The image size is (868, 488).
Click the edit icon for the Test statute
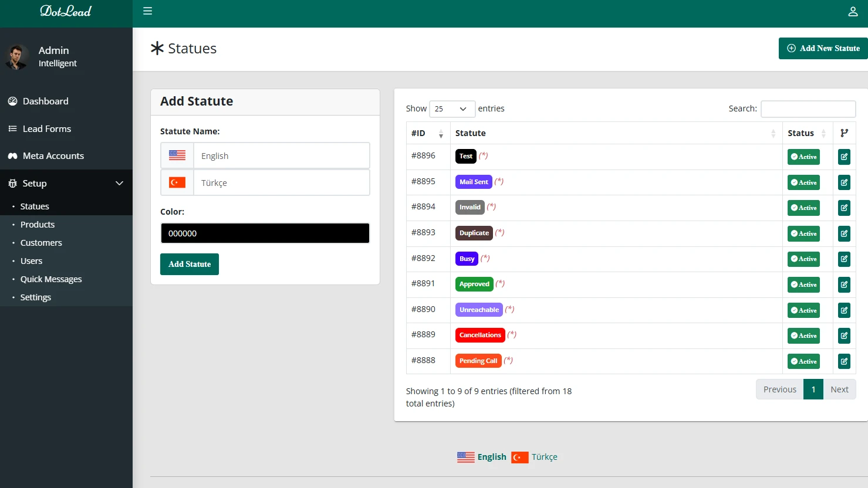click(x=844, y=157)
